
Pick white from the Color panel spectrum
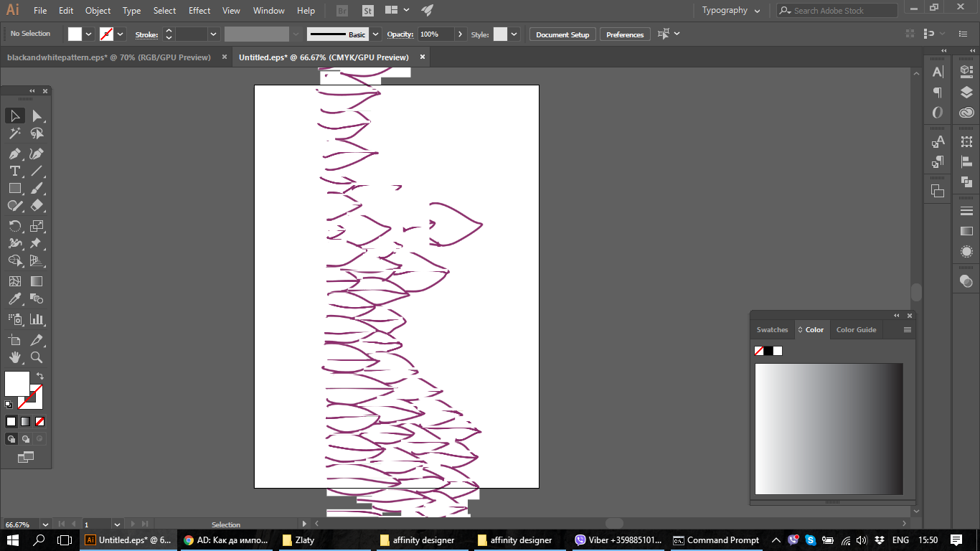(759, 489)
